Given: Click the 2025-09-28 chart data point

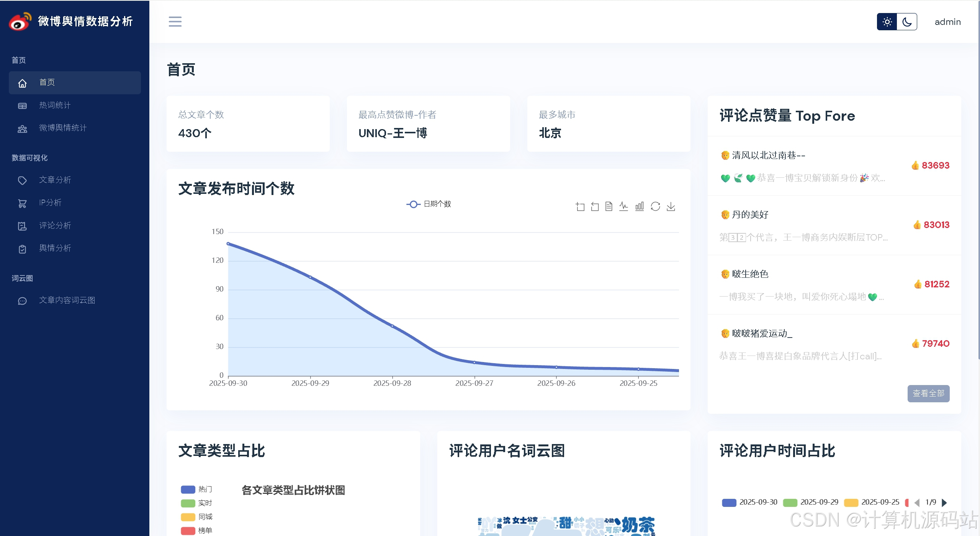Looking at the screenshot, I should [392, 326].
